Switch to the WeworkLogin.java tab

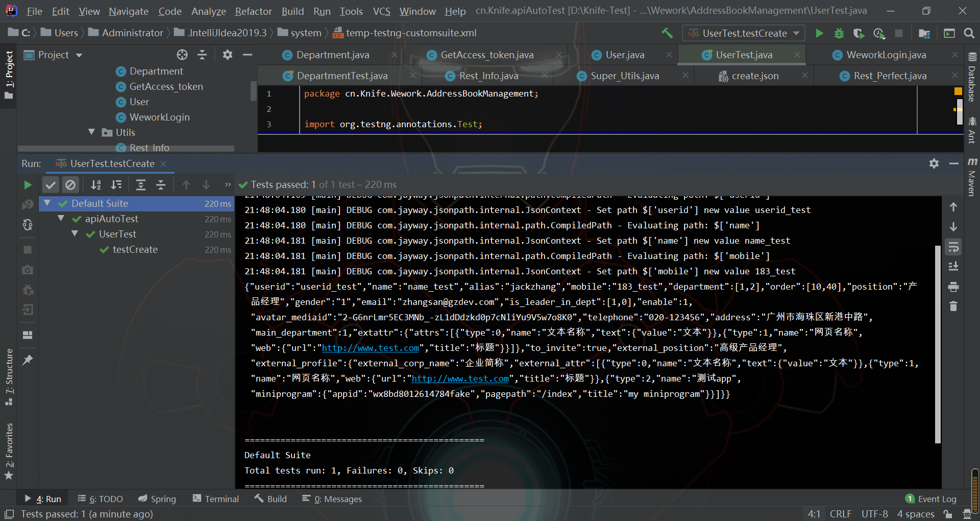(x=886, y=55)
